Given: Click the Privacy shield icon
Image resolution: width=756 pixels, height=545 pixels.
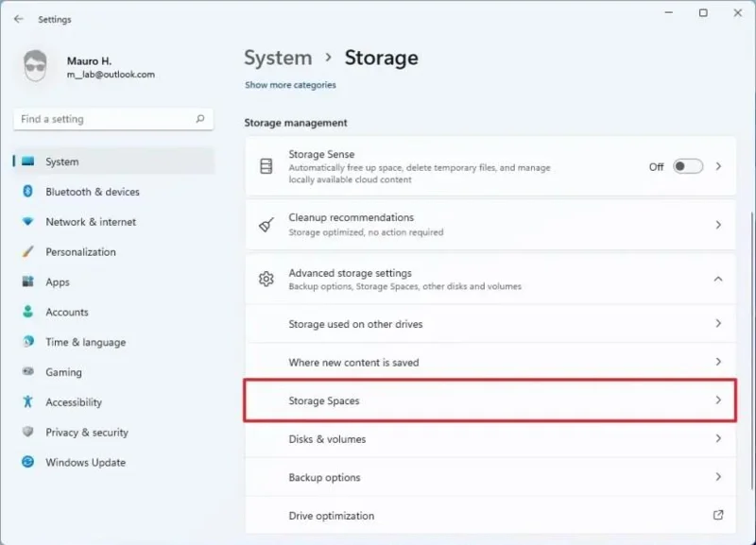Looking at the screenshot, I should click(x=28, y=432).
